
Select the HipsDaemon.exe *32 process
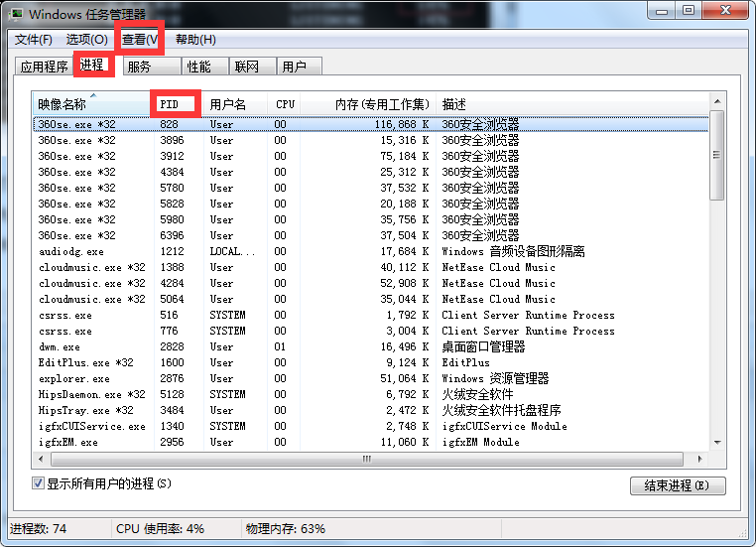(371, 394)
